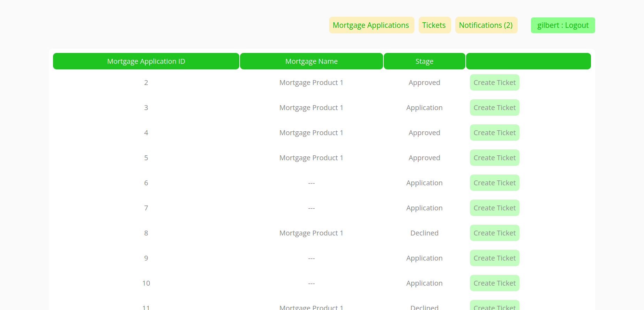The width and height of the screenshot is (644, 310).
Task: Click 'Mortgage Product 1' in row 2
Action: point(312,83)
